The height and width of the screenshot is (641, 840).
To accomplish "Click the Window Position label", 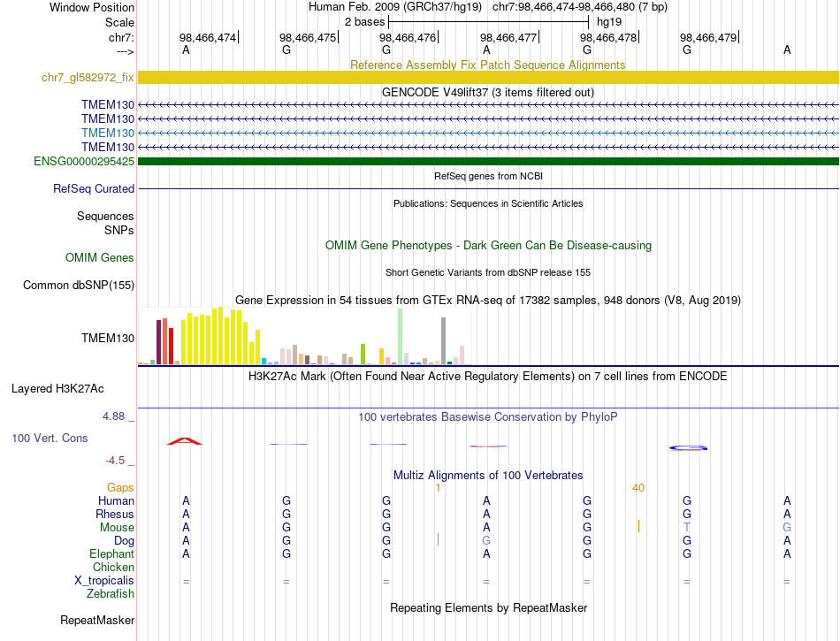I will [x=92, y=7].
